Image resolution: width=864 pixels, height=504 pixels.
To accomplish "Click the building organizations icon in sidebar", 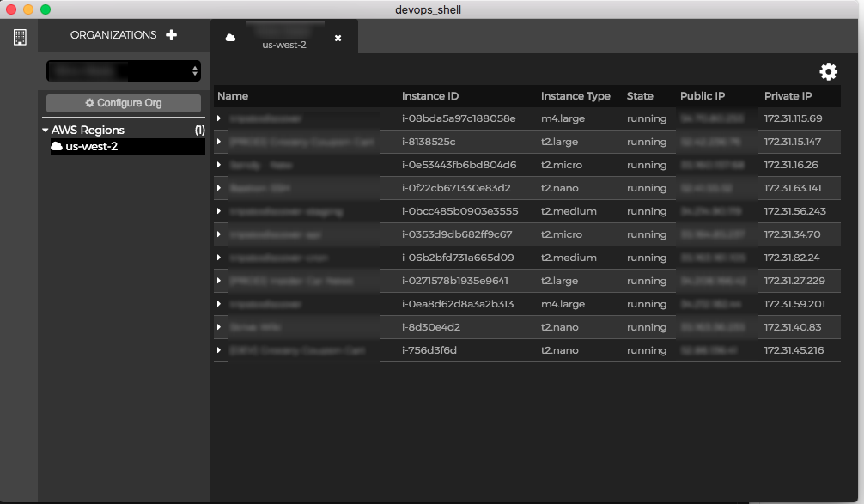I will point(20,37).
